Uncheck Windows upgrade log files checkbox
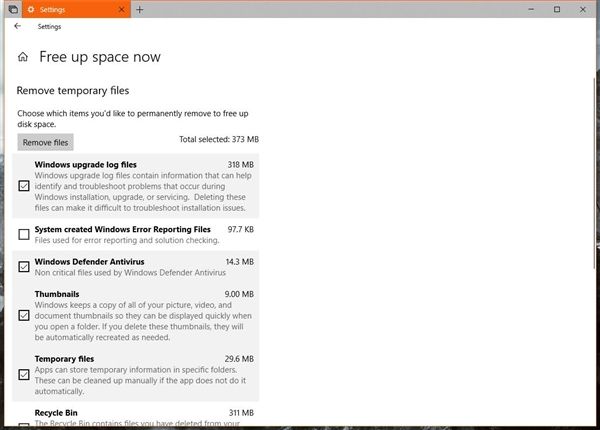This screenshot has height=430, width=600. tap(24, 186)
